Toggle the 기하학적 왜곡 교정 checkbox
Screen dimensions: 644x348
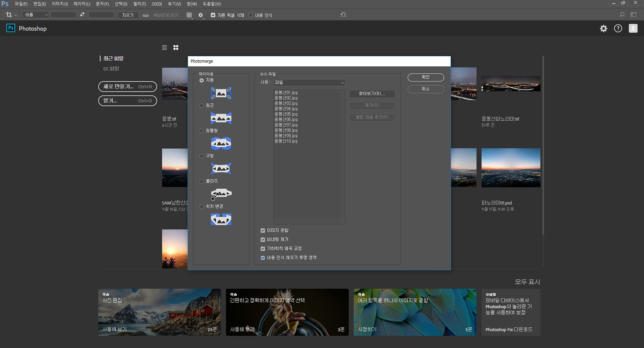(x=263, y=249)
